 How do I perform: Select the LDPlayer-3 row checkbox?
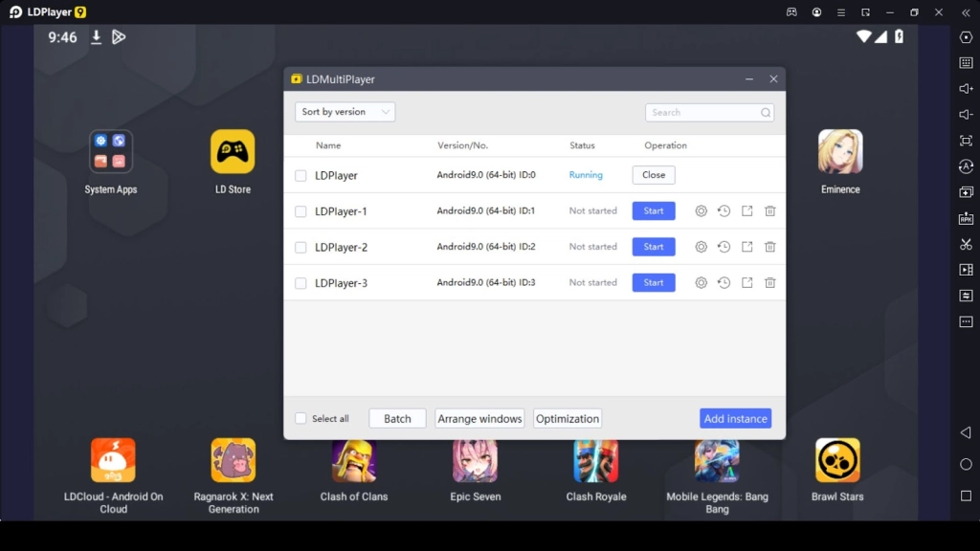pos(301,283)
